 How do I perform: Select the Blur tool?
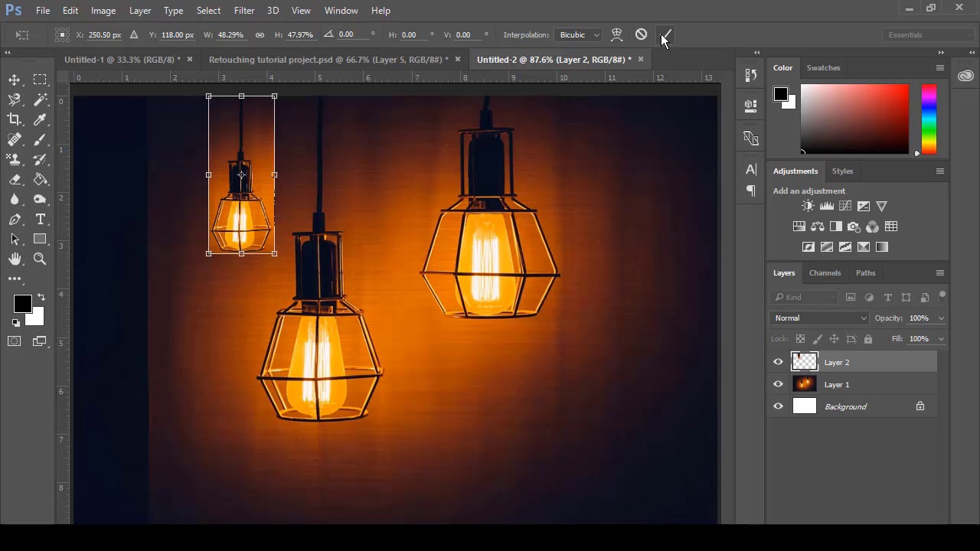(15, 199)
